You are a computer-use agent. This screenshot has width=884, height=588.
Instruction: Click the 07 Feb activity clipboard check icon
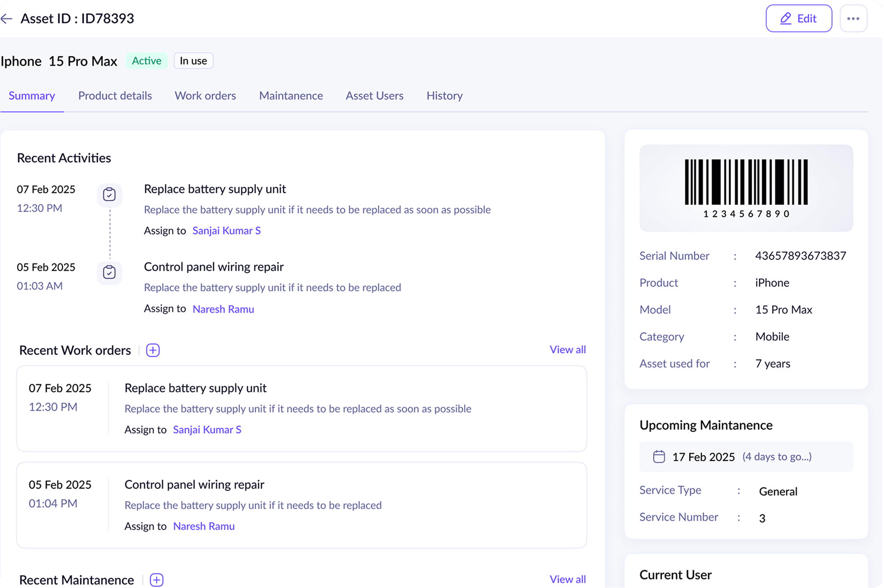pos(109,195)
